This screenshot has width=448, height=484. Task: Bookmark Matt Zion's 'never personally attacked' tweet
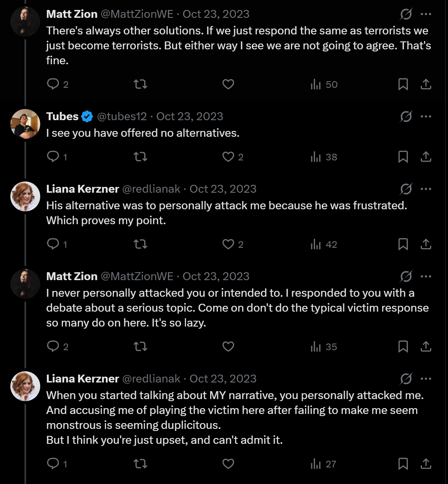click(403, 346)
